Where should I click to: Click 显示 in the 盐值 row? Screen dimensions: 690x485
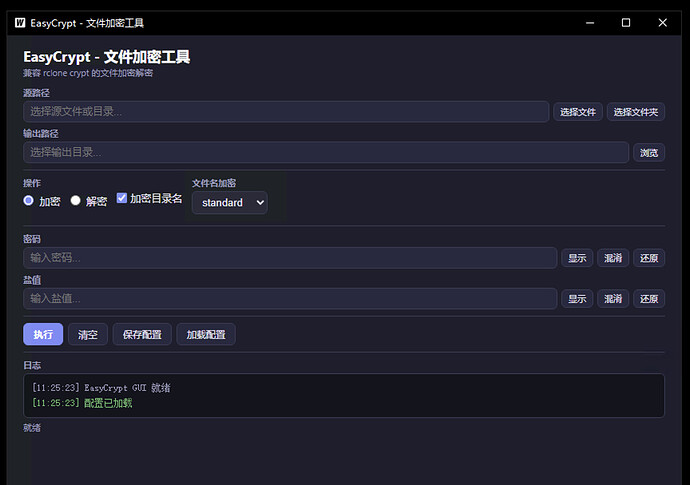(x=577, y=299)
